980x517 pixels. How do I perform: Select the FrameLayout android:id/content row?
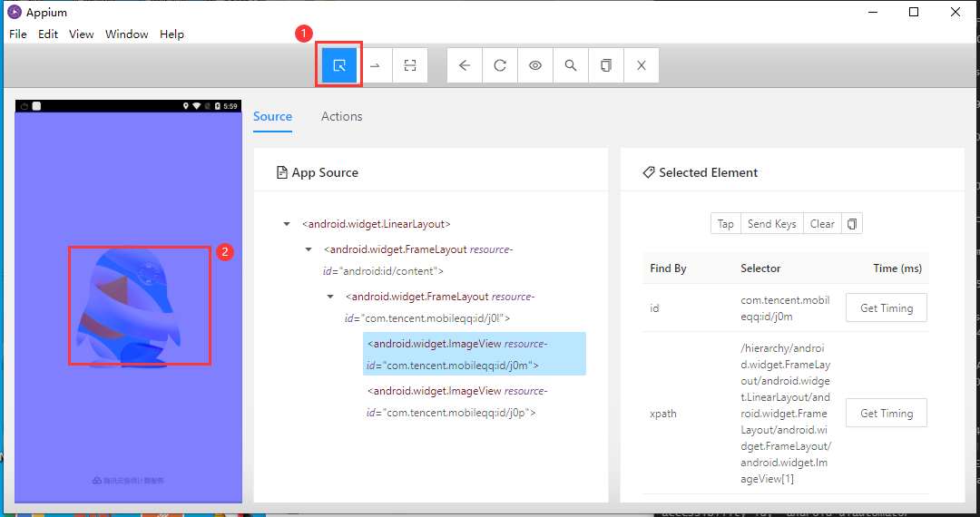418,260
